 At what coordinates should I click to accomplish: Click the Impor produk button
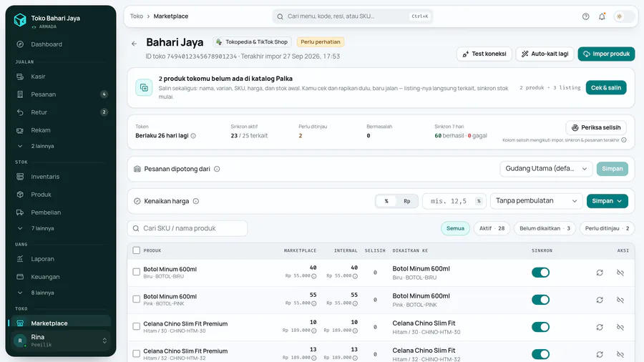[606, 54]
